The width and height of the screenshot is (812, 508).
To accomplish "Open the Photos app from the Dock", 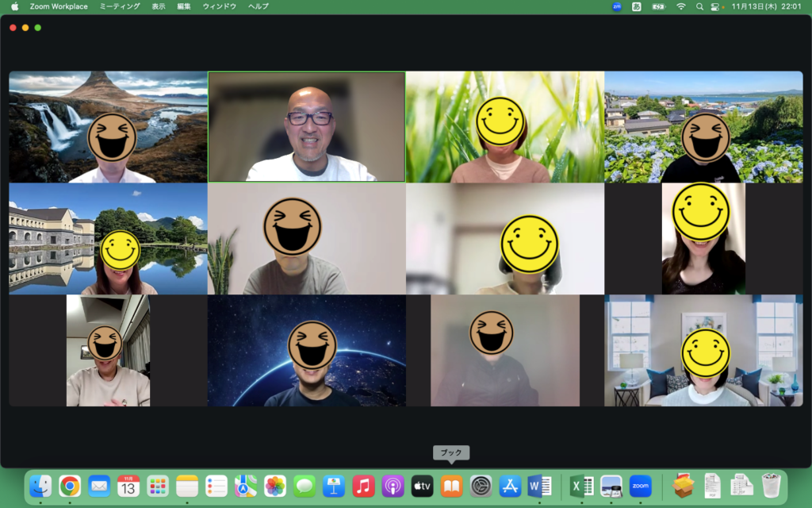I will 275,486.
